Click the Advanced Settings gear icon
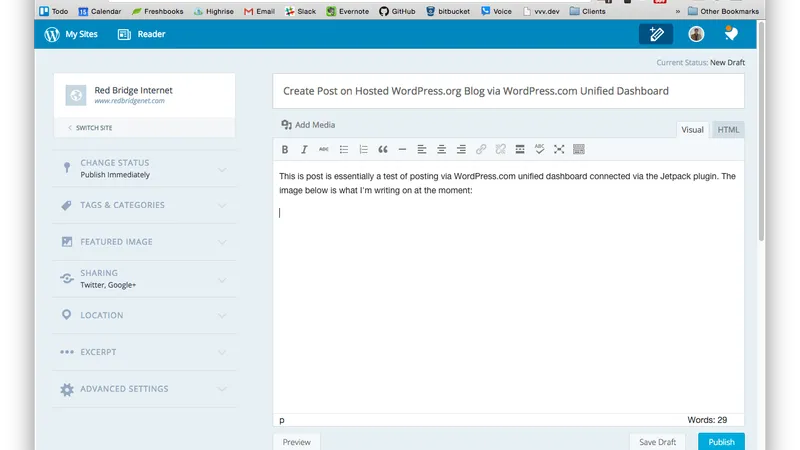This screenshot has width=800, height=450. pyautogui.click(x=67, y=389)
